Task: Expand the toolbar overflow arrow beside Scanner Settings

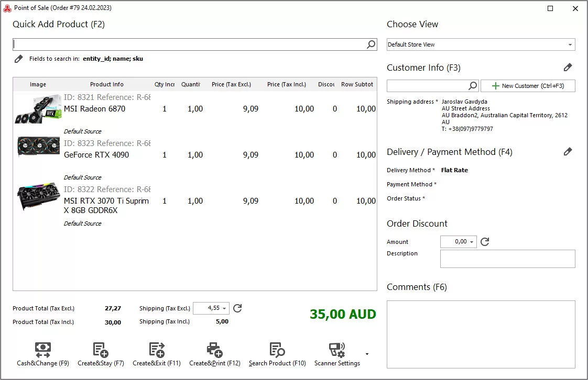Action: 367,354
